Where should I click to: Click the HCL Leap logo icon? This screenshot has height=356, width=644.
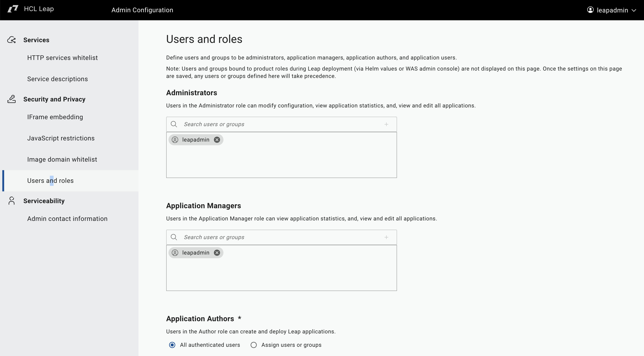coord(13,9)
